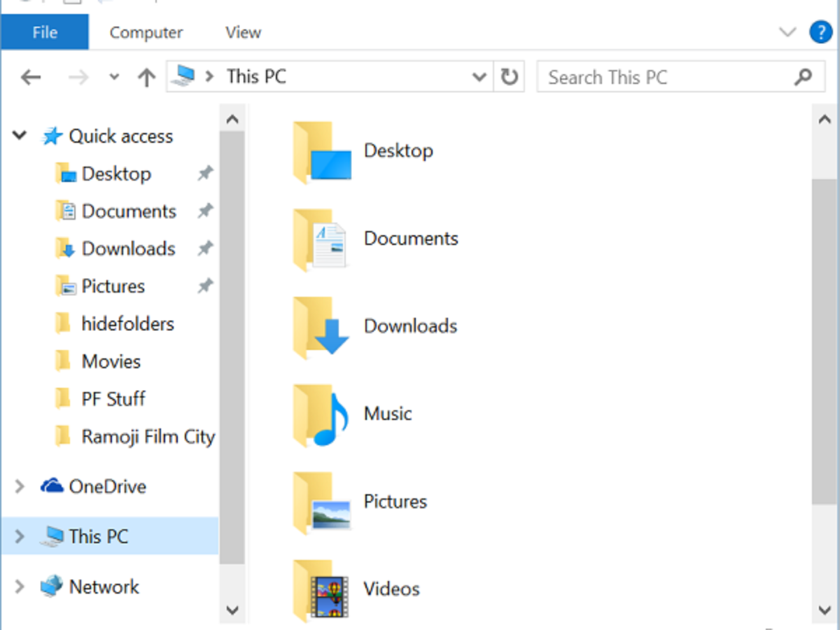Open Pictures in Quick access sidebar
This screenshot has height=630, width=840.
coord(113,286)
